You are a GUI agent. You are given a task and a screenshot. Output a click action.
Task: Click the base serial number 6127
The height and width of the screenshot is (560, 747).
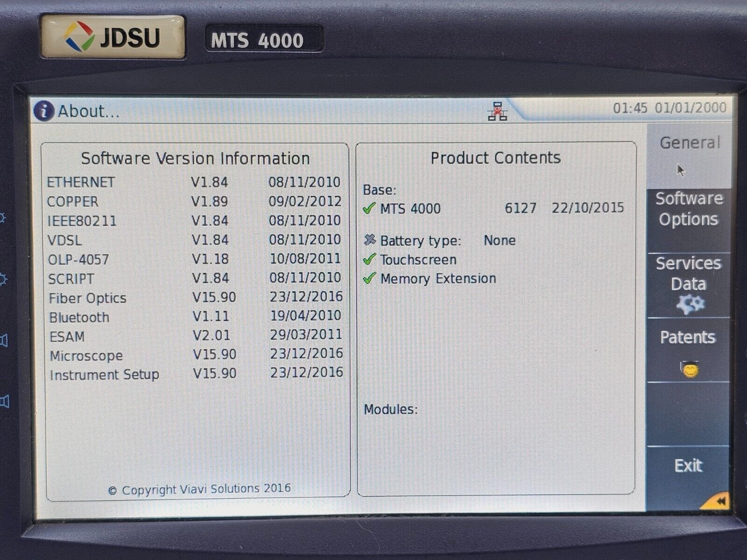(x=521, y=208)
